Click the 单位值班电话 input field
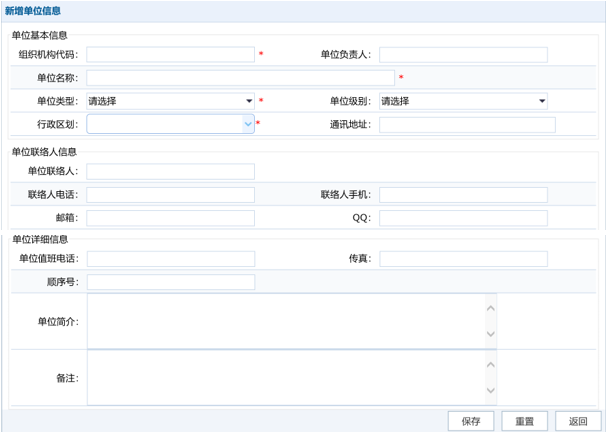The width and height of the screenshot is (606, 434). [170, 259]
